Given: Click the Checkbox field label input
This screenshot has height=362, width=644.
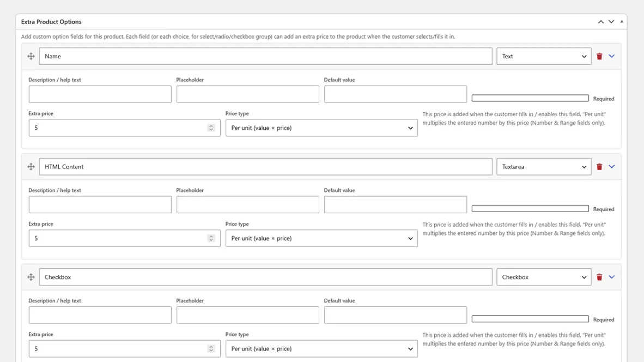Looking at the screenshot, I should tap(266, 277).
